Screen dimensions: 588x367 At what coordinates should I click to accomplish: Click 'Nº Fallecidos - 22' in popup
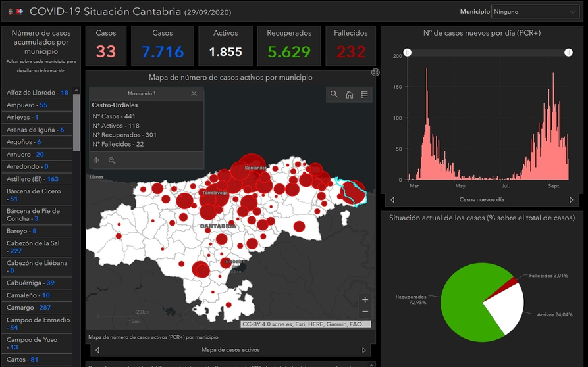(118, 144)
